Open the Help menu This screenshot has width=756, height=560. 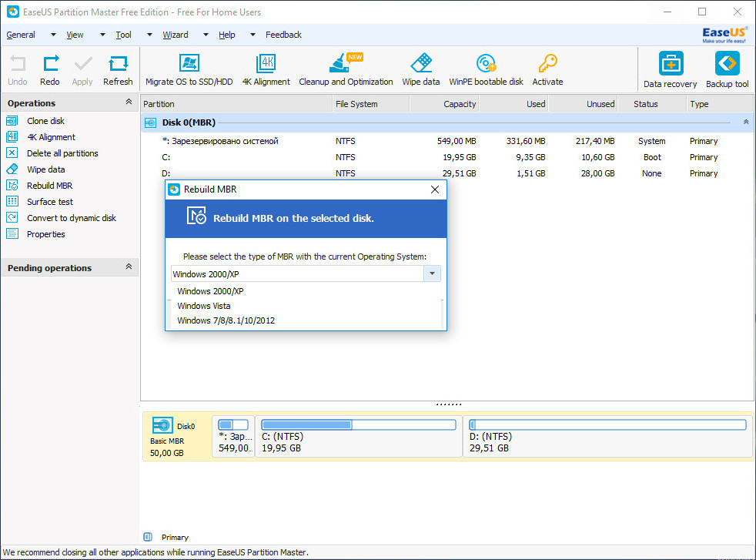pyautogui.click(x=226, y=35)
